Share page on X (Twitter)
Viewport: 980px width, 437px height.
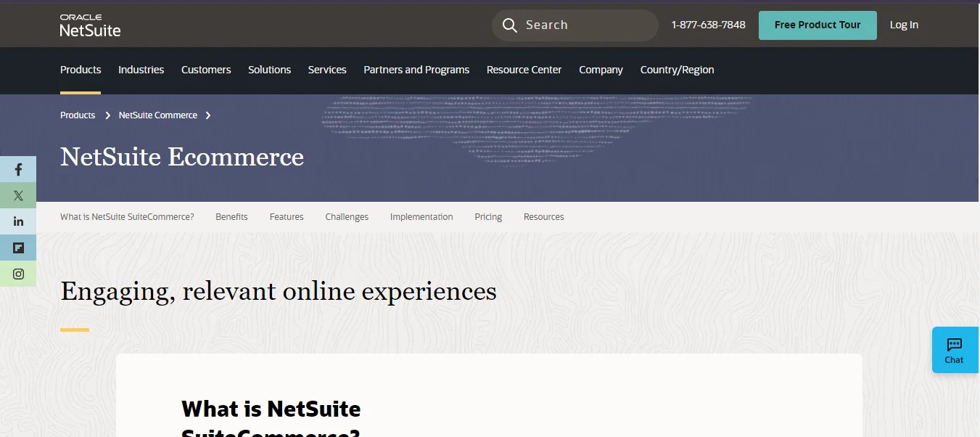(18, 195)
